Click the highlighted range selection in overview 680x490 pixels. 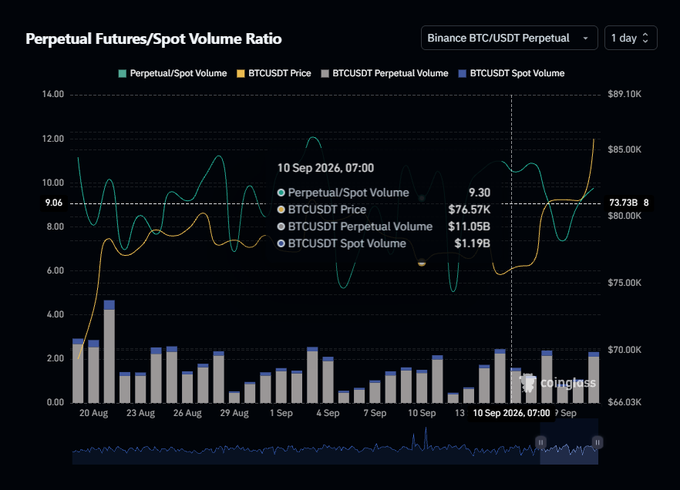click(x=569, y=441)
